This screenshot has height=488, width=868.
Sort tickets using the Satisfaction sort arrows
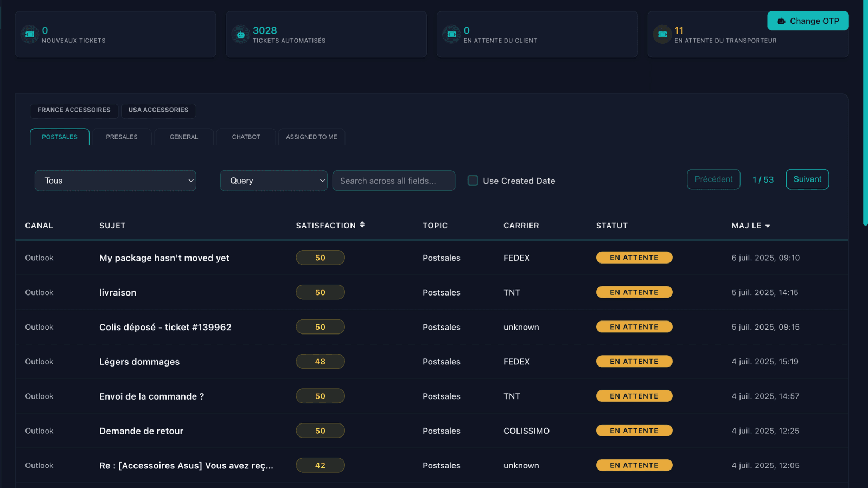[362, 224]
